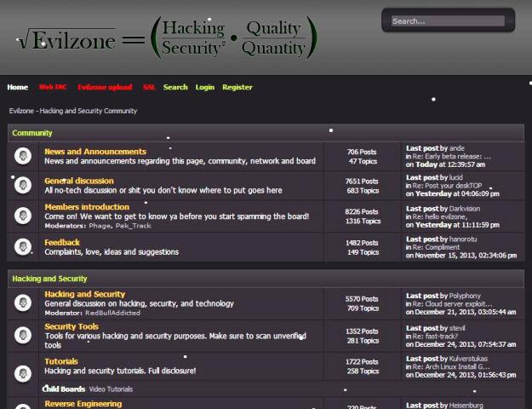Click the News and Announcements board status icon
The width and height of the screenshot is (532, 409).
pos(23,156)
